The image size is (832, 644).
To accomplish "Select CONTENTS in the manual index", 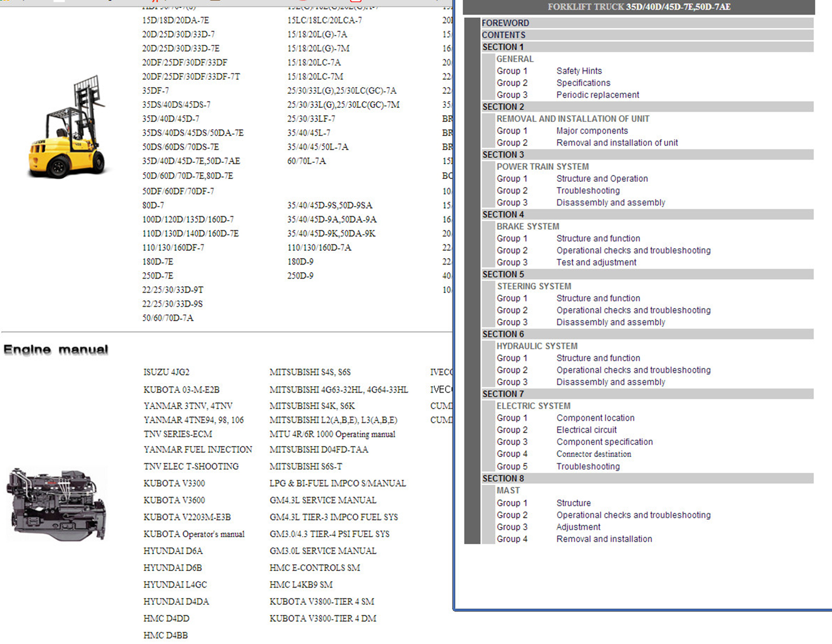I will click(x=503, y=35).
